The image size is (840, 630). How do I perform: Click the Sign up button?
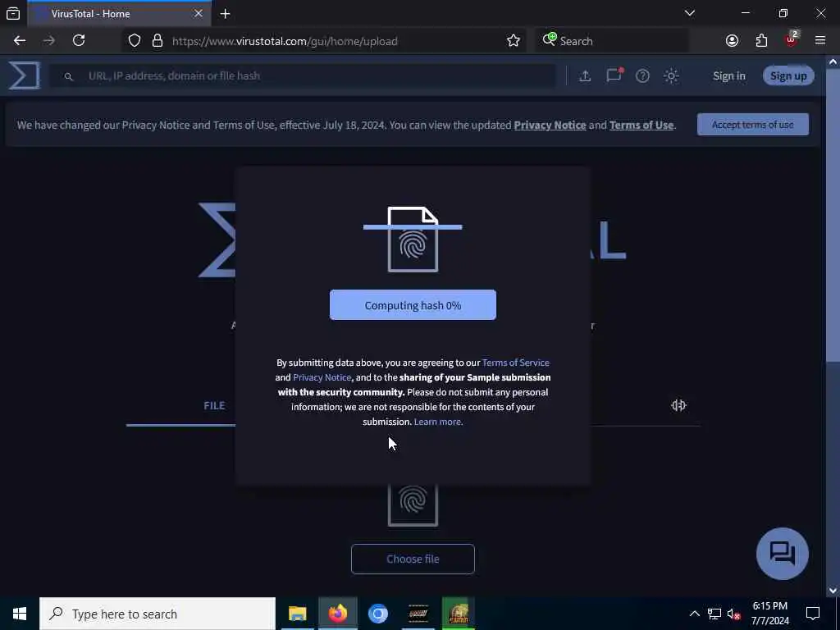[x=788, y=76]
